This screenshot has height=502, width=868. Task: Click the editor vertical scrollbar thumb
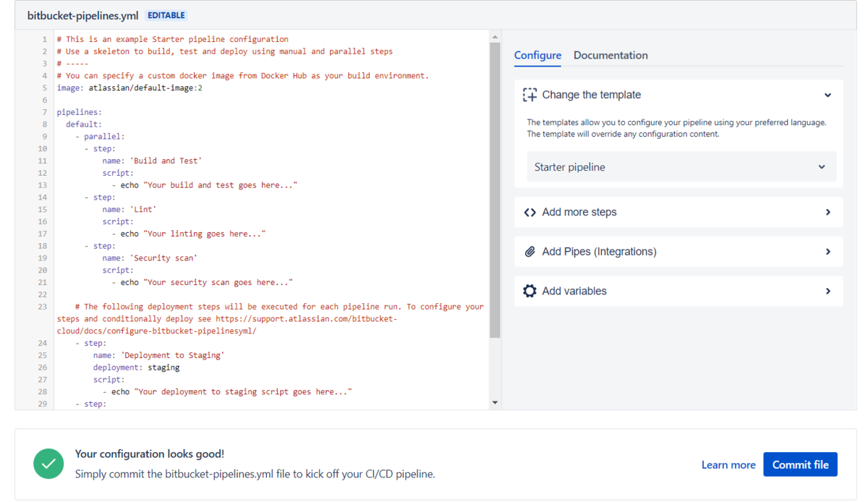click(495, 190)
